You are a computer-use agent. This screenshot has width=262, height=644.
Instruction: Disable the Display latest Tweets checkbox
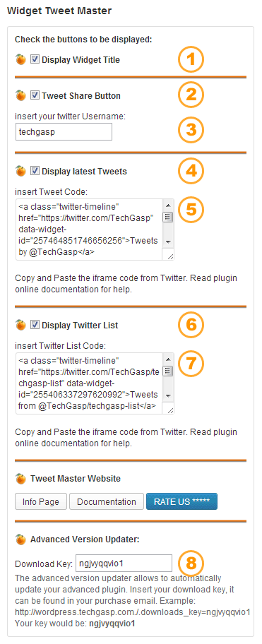[35, 170]
